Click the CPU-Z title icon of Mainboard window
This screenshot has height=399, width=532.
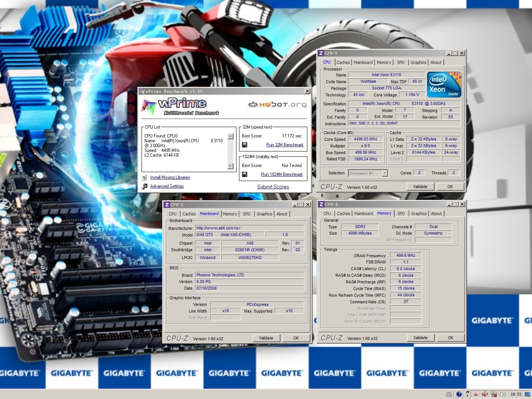[x=167, y=205]
